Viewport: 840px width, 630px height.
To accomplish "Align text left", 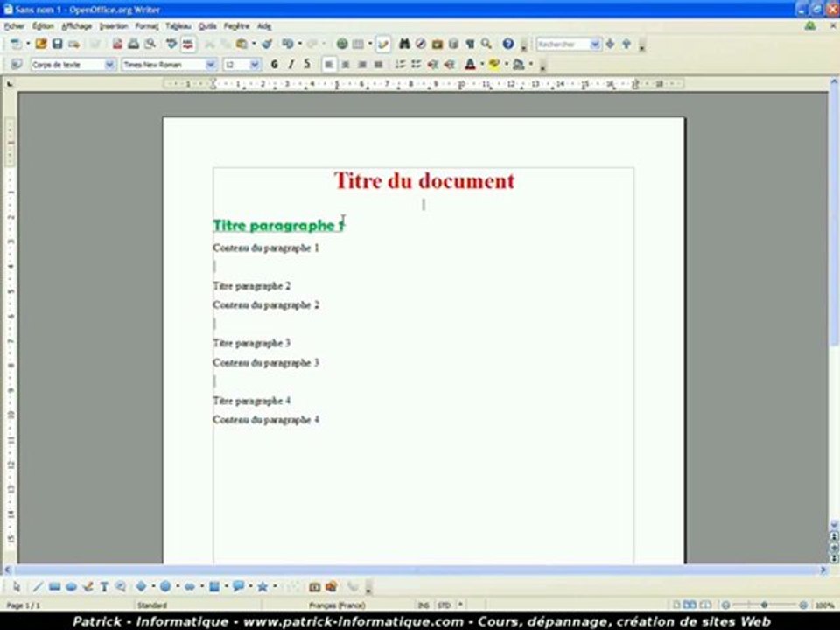I will [329, 64].
